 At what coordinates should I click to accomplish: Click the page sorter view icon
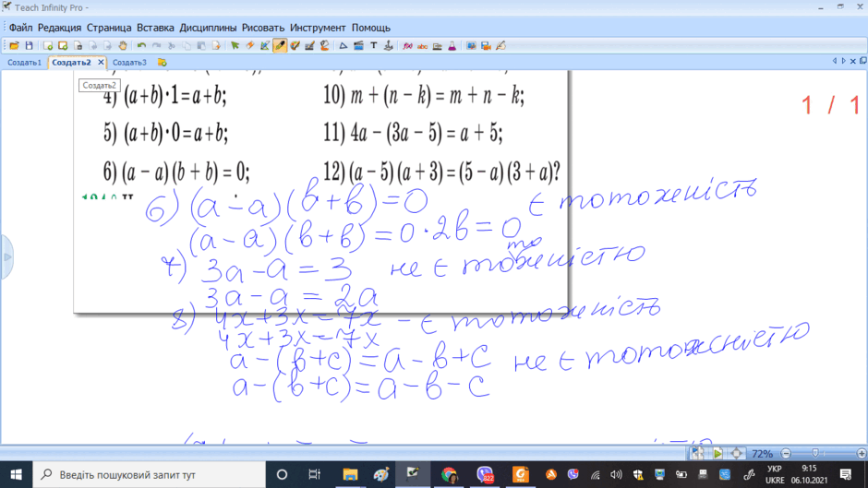pos(697,454)
